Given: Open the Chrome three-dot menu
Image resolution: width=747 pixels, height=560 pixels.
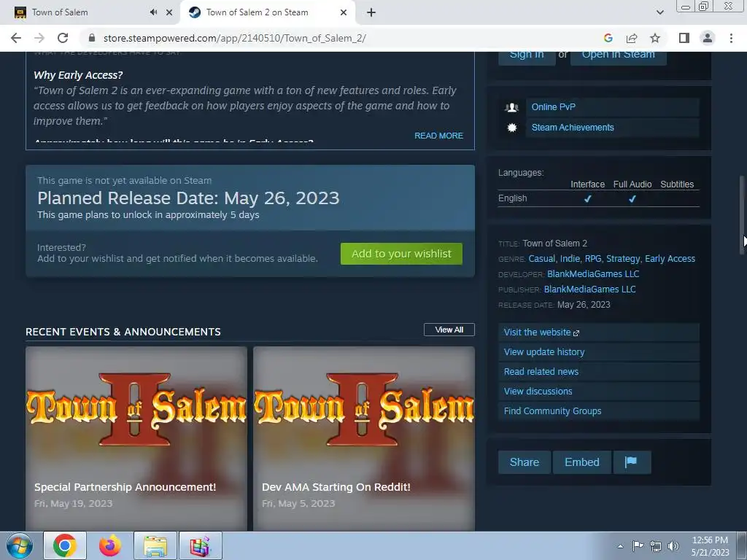Looking at the screenshot, I should coord(731,38).
